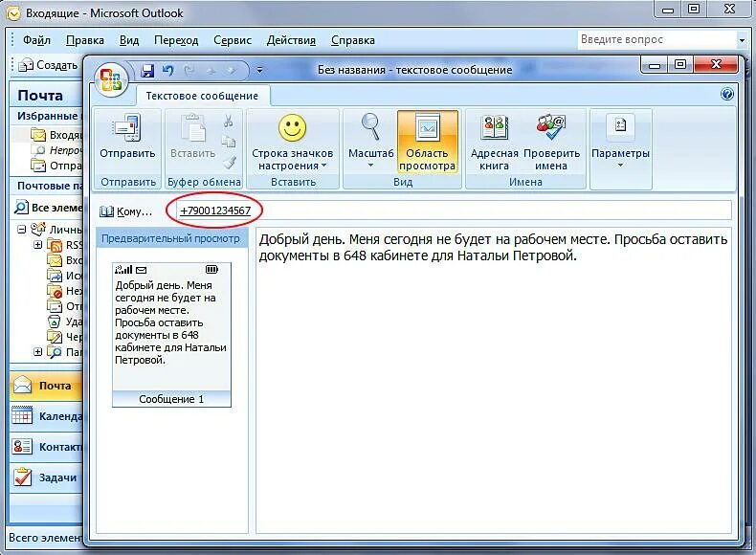Expand the RSS feeds folder node
The height and width of the screenshot is (555, 756).
37,244
